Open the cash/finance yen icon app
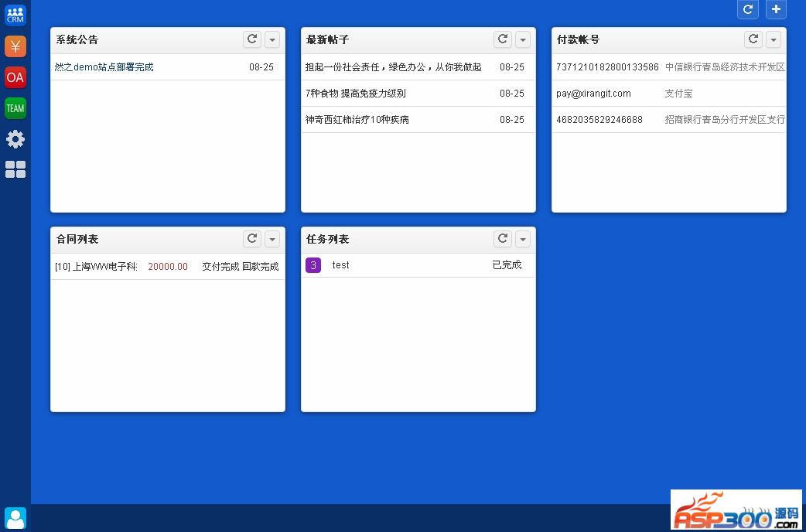 (15, 46)
